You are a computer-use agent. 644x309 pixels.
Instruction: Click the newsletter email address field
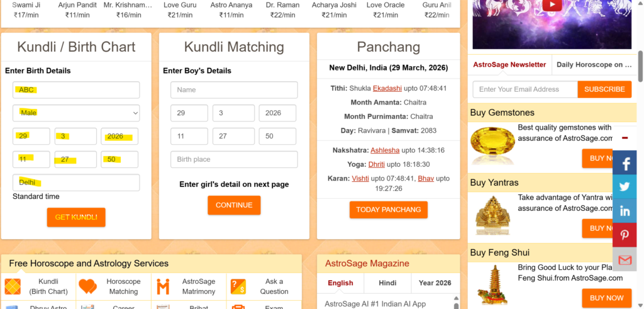525,89
